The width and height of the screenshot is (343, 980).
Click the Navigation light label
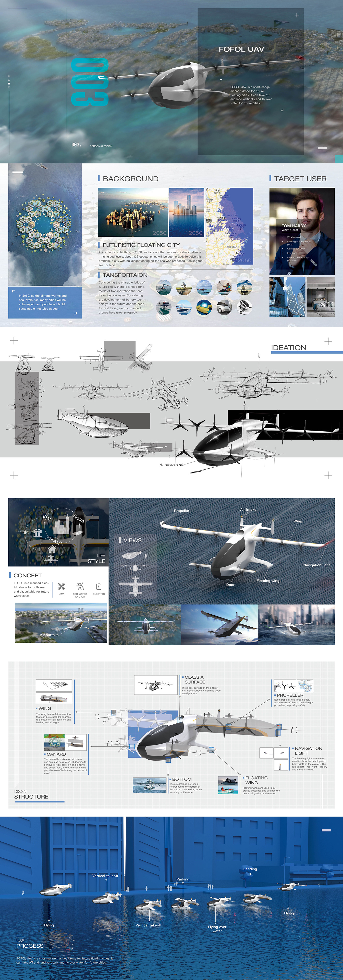click(x=316, y=565)
